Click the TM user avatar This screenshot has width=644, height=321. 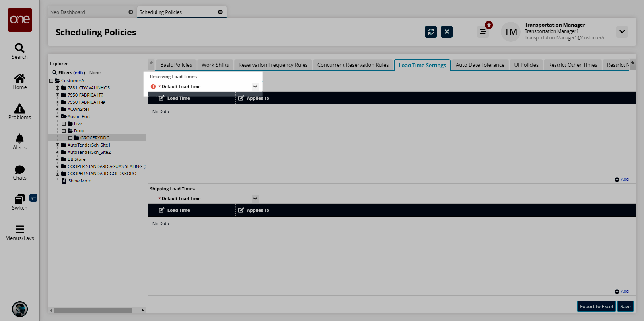coord(511,32)
